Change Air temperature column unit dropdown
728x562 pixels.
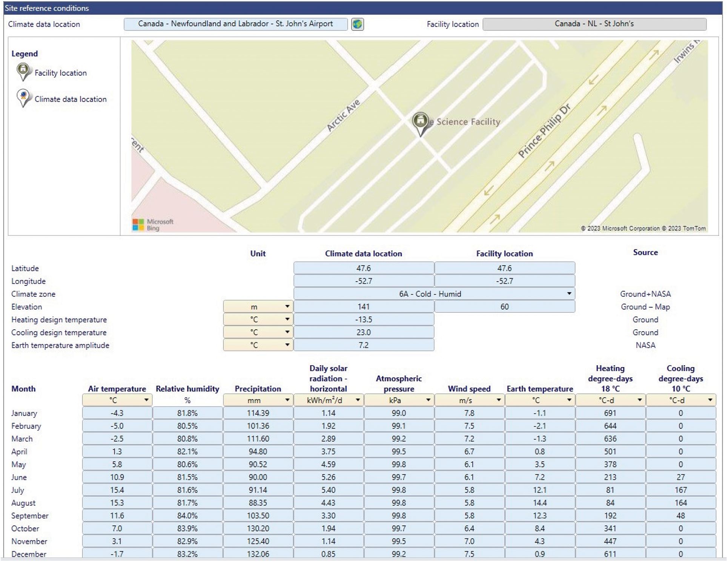[146, 400]
